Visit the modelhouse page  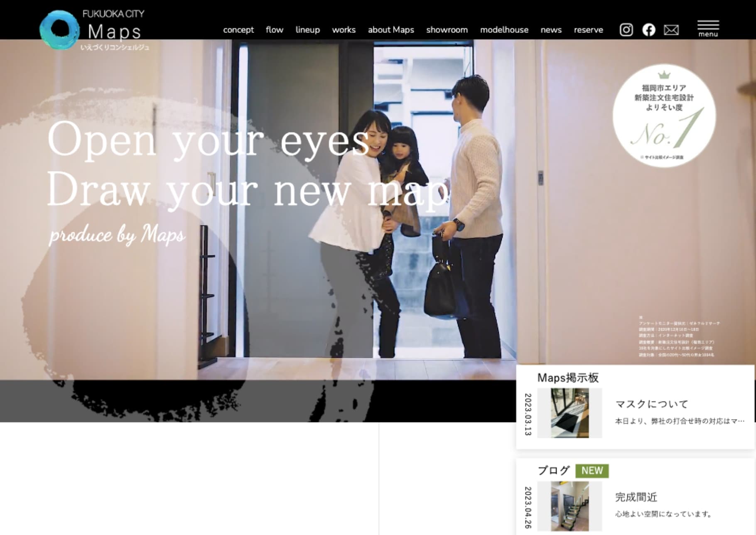(504, 30)
